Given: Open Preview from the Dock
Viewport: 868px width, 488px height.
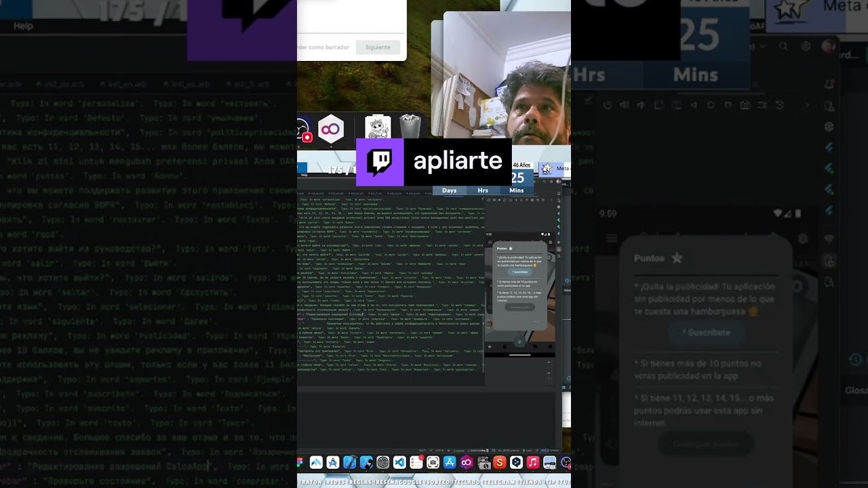Looking at the screenshot, I should coord(549,462).
